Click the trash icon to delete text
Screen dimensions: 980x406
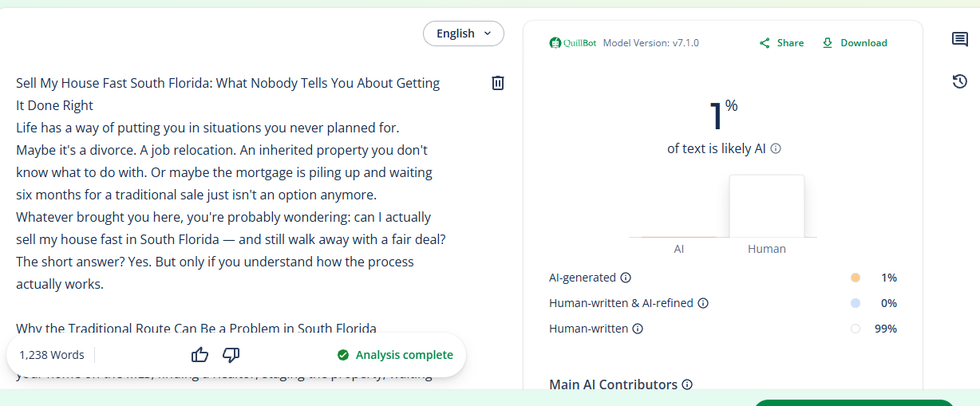(498, 83)
